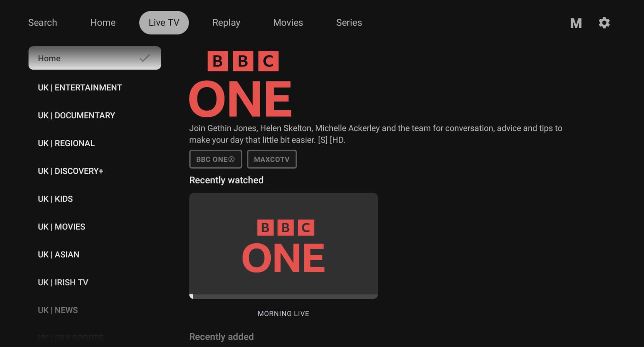Viewport: 644px width, 347px height.
Task: Click the M profile icon
Action: coord(576,23)
